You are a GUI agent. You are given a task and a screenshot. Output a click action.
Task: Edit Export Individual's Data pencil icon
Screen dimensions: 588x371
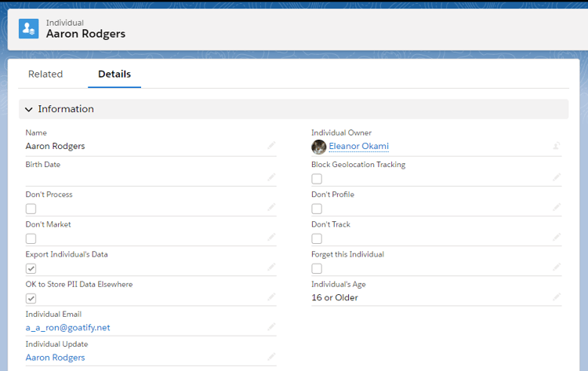point(271,267)
